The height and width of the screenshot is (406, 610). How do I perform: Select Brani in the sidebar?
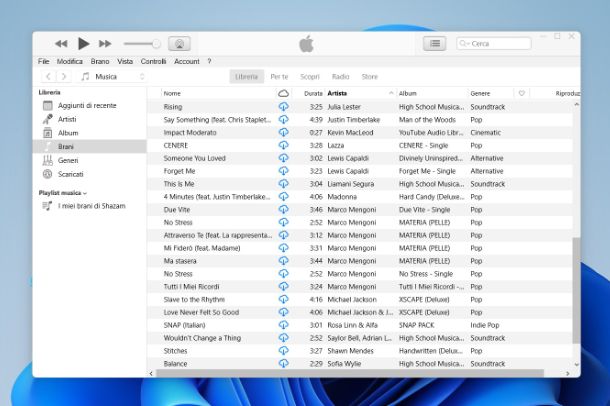[x=89, y=147]
